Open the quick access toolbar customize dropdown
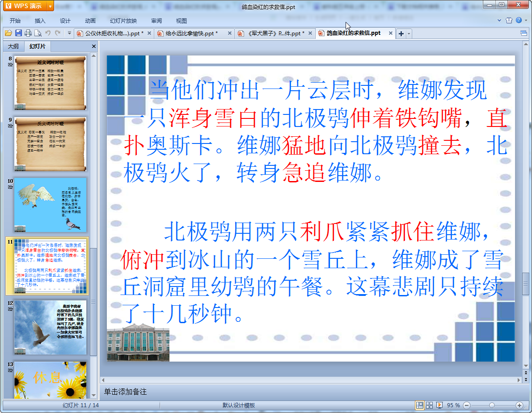This screenshot has width=532, height=413. click(69, 33)
